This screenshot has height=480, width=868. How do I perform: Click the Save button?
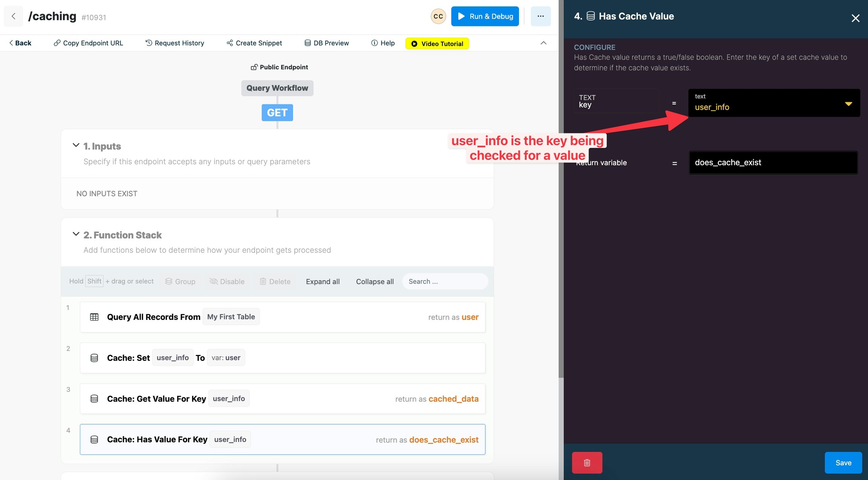(x=843, y=462)
